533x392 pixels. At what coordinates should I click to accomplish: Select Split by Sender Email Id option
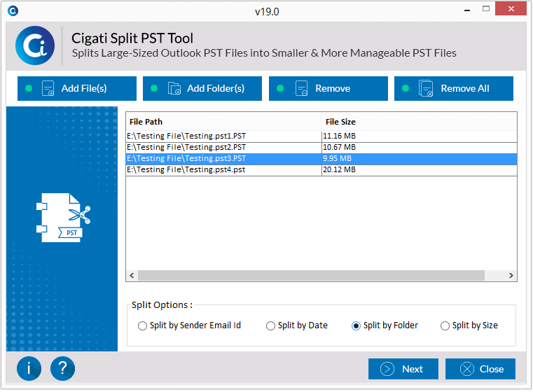pos(189,325)
